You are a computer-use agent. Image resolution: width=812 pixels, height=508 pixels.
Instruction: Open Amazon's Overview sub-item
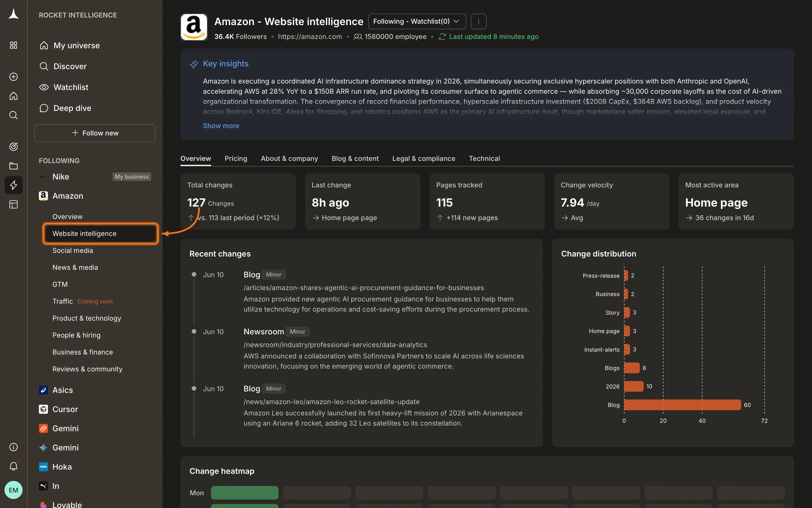coord(67,217)
